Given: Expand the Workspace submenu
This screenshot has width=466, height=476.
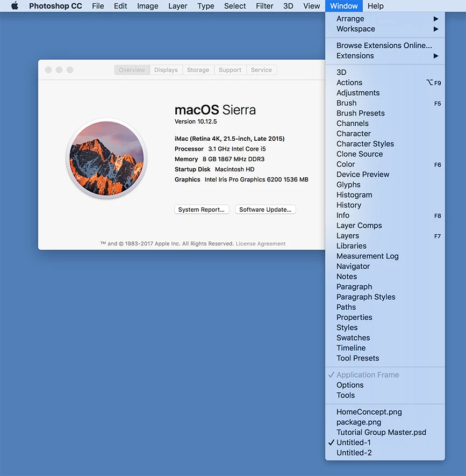Looking at the screenshot, I should 385,29.
